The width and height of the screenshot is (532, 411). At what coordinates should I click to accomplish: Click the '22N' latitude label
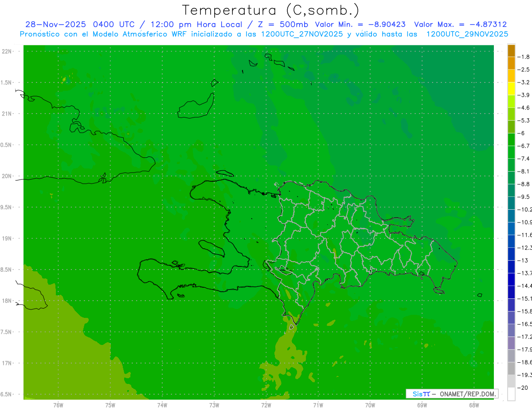pyautogui.click(x=8, y=51)
